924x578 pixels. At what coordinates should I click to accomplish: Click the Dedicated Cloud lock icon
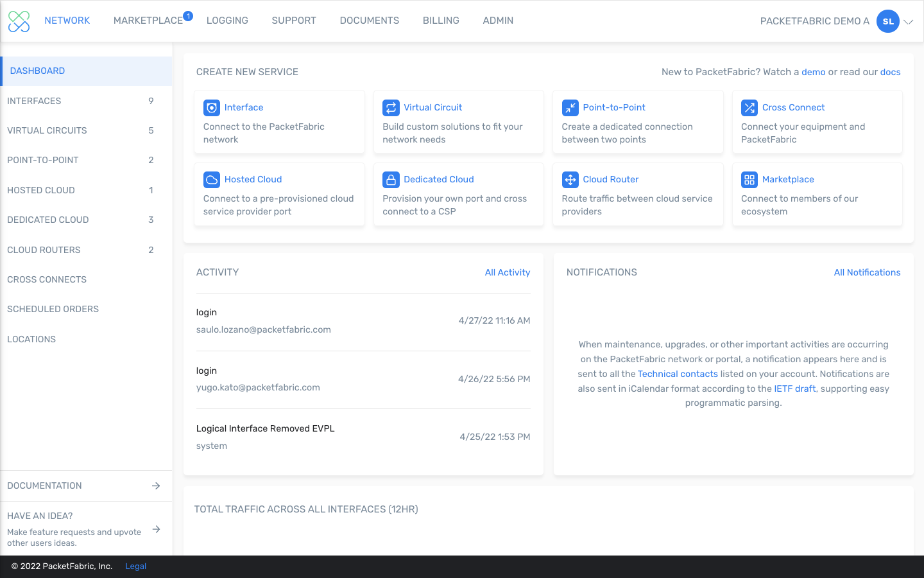pyautogui.click(x=391, y=180)
